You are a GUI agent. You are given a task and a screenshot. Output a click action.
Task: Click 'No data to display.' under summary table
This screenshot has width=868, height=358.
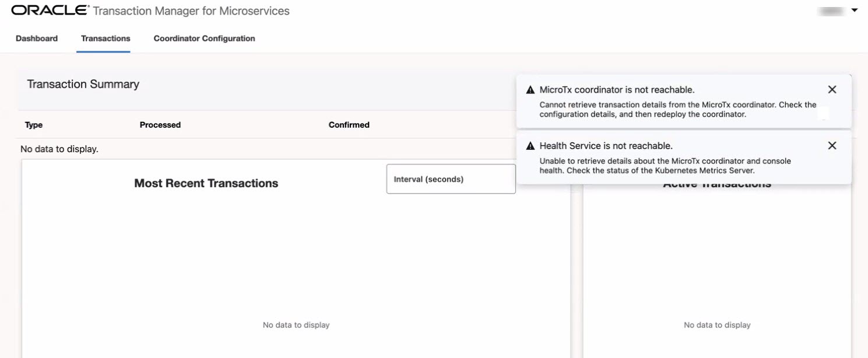(x=59, y=149)
